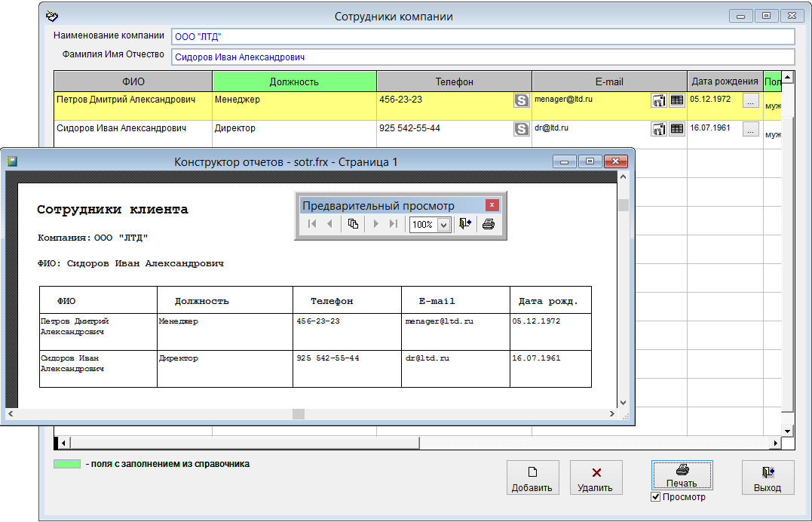Open date picker for 05.12.1972 birthdate
The height and width of the screenshot is (522, 812).
pyautogui.click(x=749, y=100)
